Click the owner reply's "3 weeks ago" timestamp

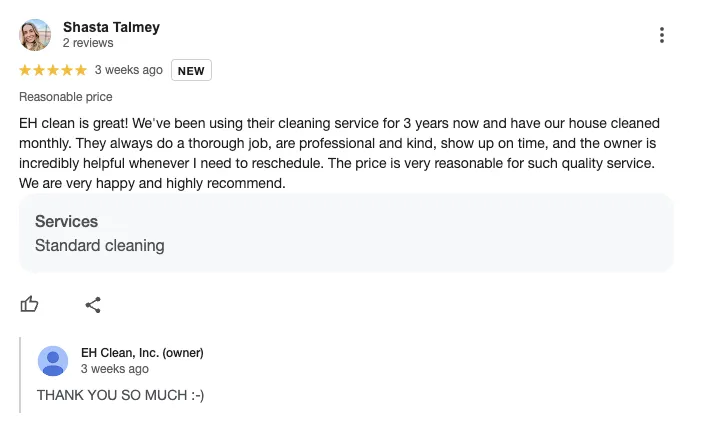pyautogui.click(x=114, y=369)
